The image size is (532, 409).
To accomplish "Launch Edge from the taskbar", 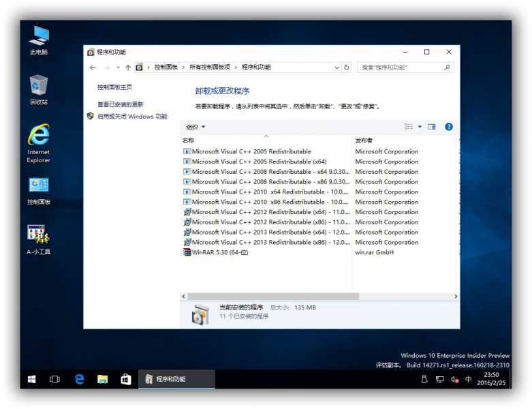I will (x=80, y=379).
